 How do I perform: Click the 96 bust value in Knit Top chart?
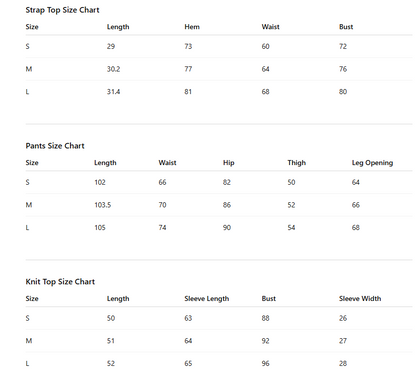pos(265,364)
